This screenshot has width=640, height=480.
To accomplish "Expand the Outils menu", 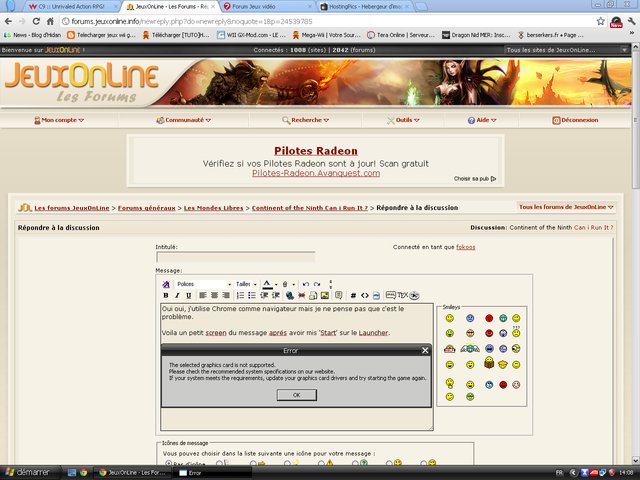I will 403,120.
